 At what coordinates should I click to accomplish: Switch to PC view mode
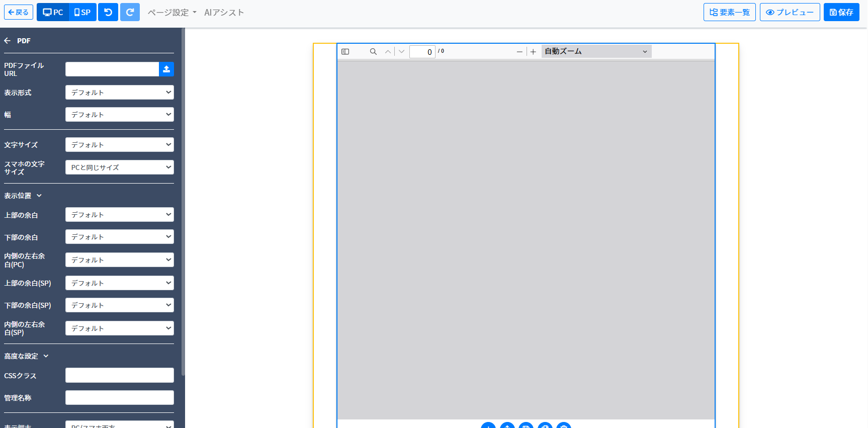pyautogui.click(x=53, y=12)
